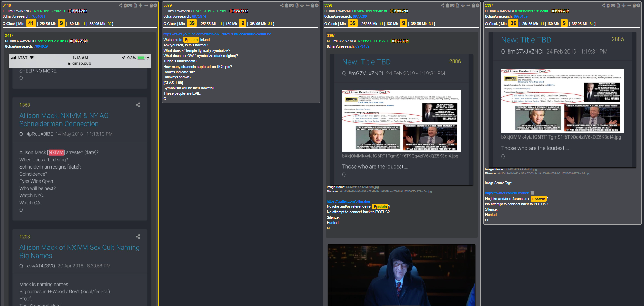
Task: Click the four-way move icon on post 3418
Action: 140,5
